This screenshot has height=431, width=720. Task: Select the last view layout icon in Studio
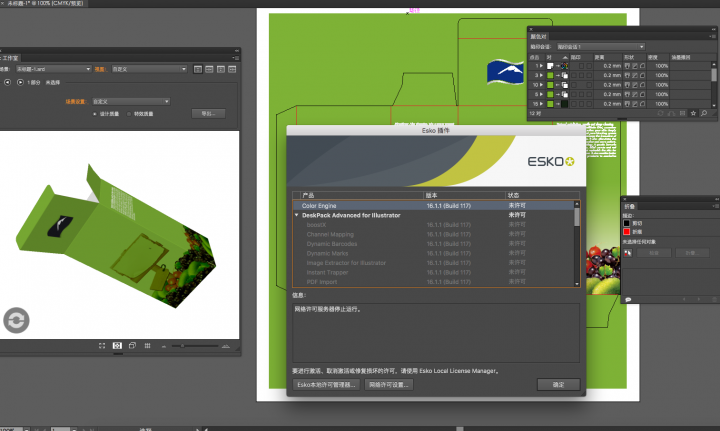point(231,68)
